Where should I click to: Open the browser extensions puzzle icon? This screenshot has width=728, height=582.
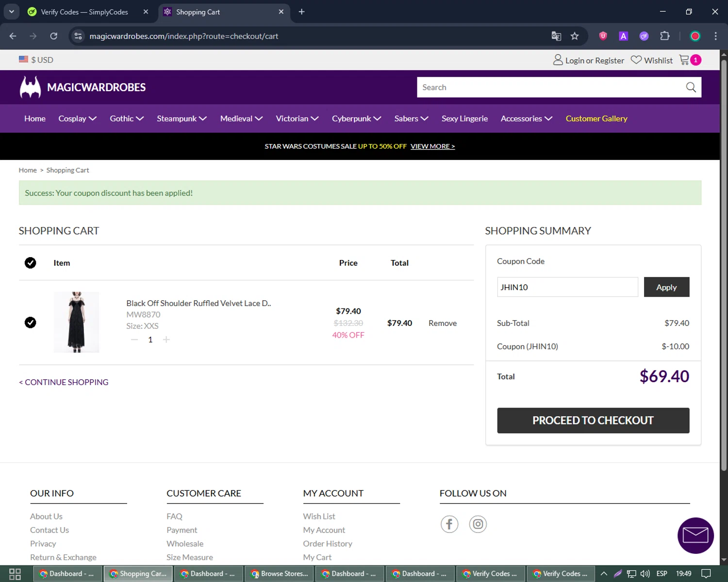pos(665,36)
